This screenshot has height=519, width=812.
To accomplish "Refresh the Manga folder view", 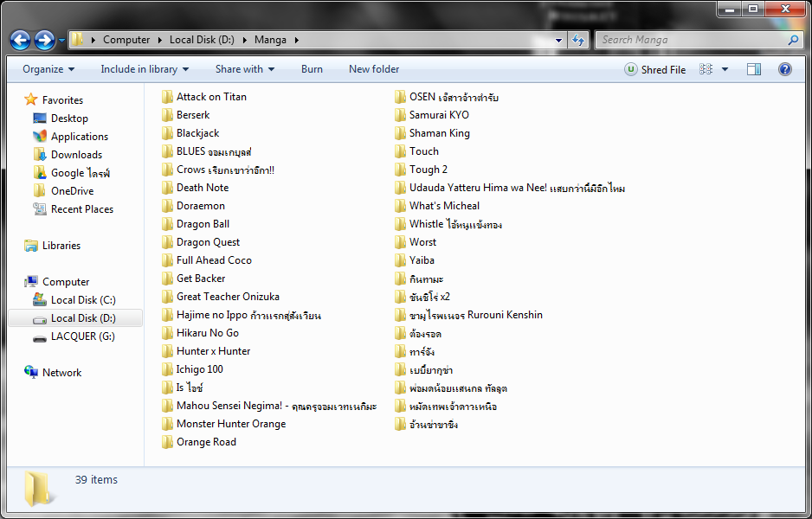I will click(x=578, y=40).
